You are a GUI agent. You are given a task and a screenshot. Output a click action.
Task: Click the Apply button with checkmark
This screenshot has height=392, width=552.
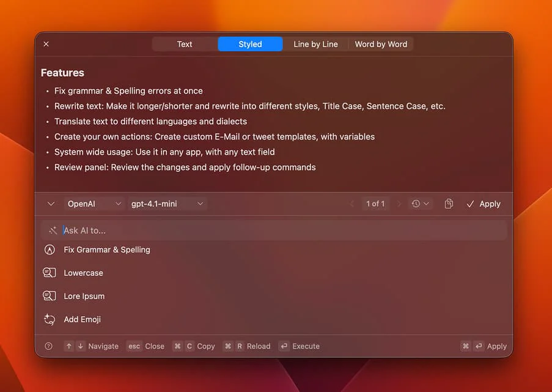pyautogui.click(x=484, y=204)
